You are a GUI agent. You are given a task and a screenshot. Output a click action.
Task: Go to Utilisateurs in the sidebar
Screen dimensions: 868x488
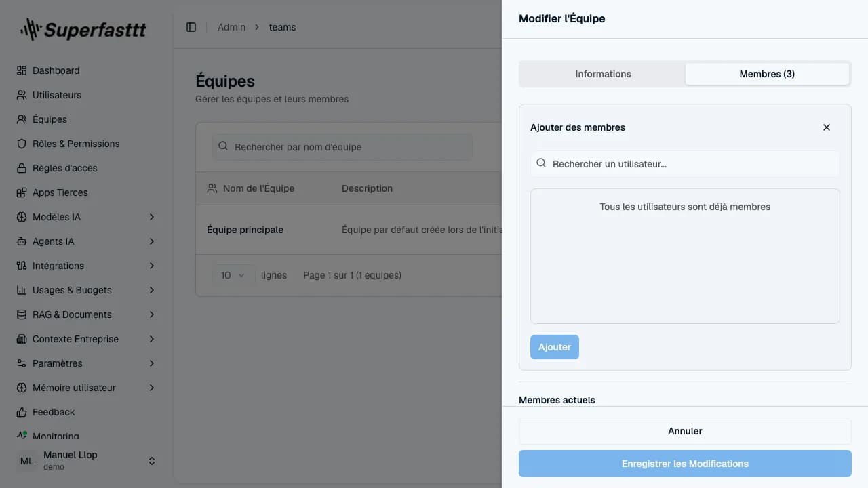(87, 95)
